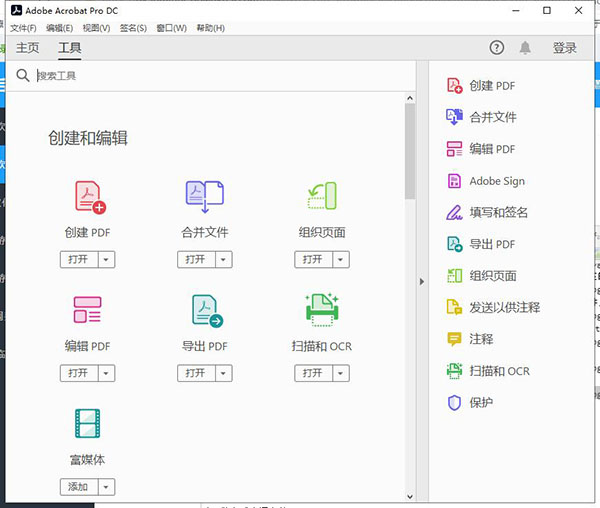The image size is (600, 508).
Task: Expand dropdown arrow next to 组织页面 打开
Action: 341,259
